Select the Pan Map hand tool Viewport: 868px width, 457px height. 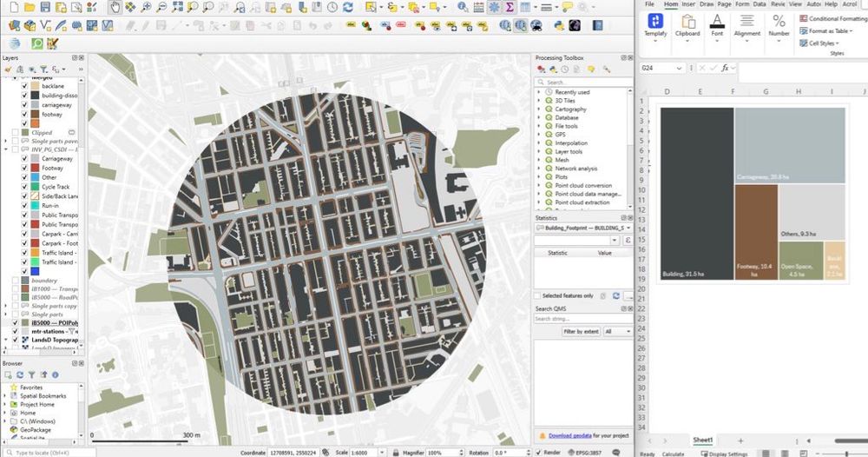115,7
